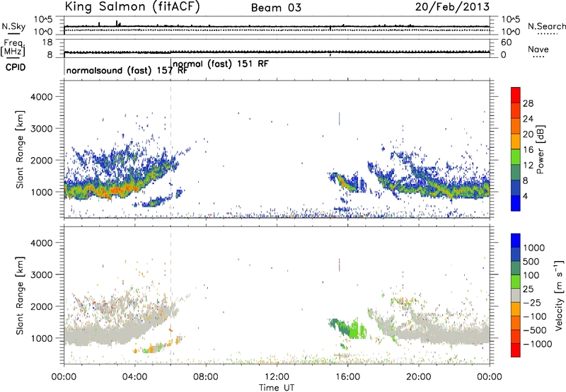This screenshot has height=392, width=566.
Task: Click the '20:00' time axis tick
Action: [x=418, y=377]
